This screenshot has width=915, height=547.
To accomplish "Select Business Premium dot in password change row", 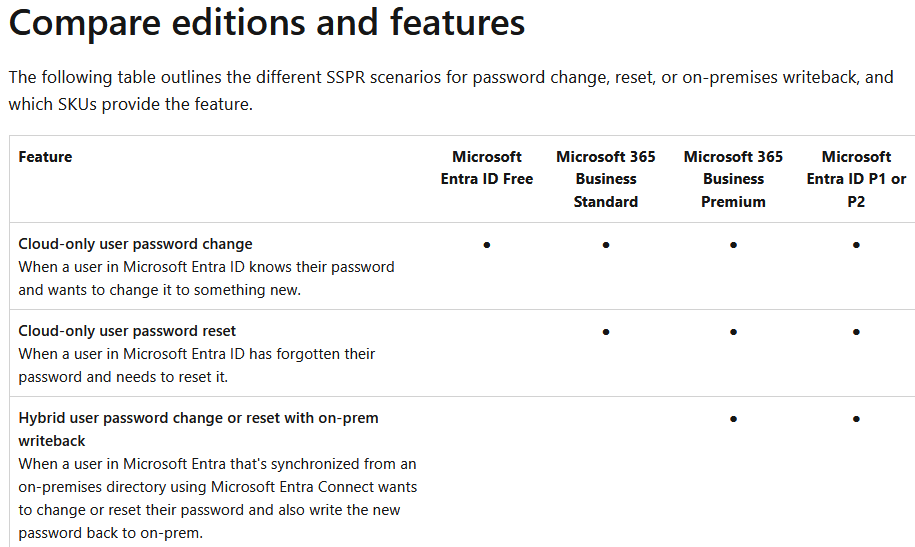I will 733,244.
